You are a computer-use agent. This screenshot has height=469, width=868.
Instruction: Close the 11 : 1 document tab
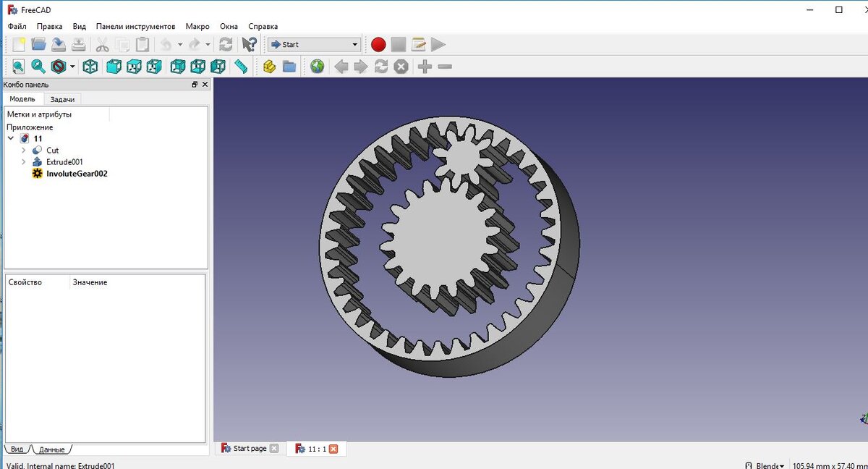point(333,449)
